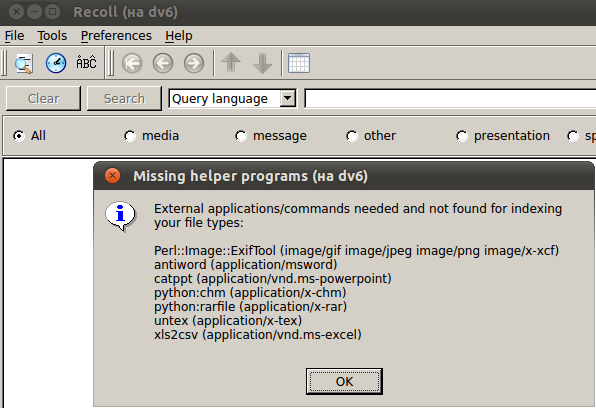The height and width of the screenshot is (408, 596).
Task: Click the Perl::Image::ExifTool line
Action: click(x=356, y=251)
